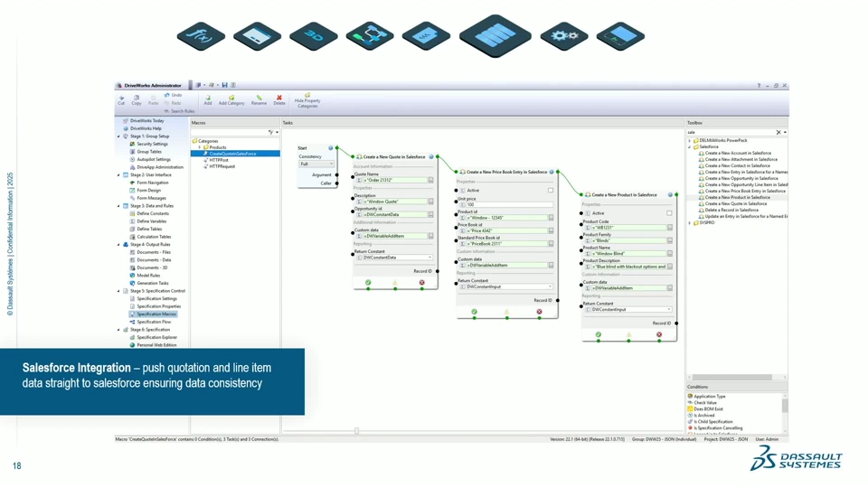This screenshot has width=868, height=488.
Task: Open Personal Web Edition
Action: tap(156, 345)
